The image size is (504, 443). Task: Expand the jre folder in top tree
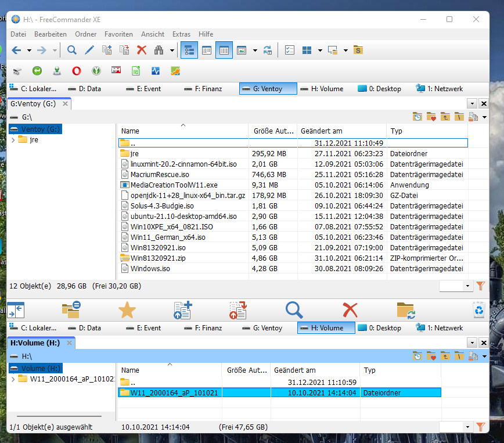[x=13, y=140]
